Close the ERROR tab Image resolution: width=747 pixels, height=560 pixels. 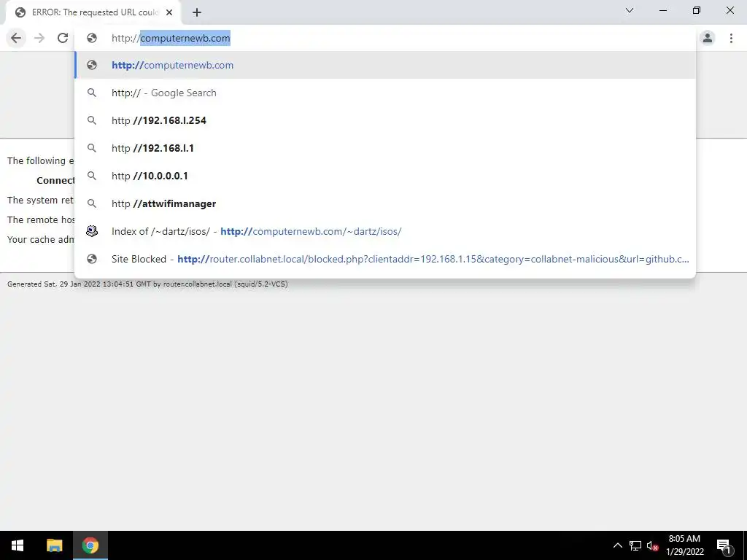(x=169, y=12)
